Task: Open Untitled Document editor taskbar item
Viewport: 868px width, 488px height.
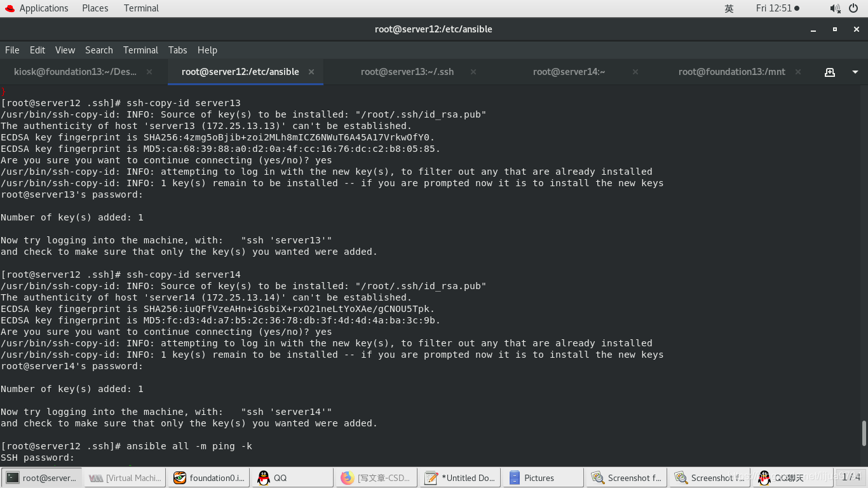Action: click(x=459, y=478)
